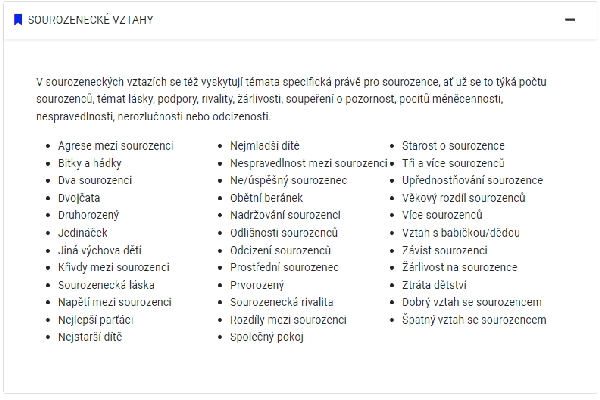The image size is (600, 400).
Task: Click the Nejmladší dítě link
Action: coord(265,146)
